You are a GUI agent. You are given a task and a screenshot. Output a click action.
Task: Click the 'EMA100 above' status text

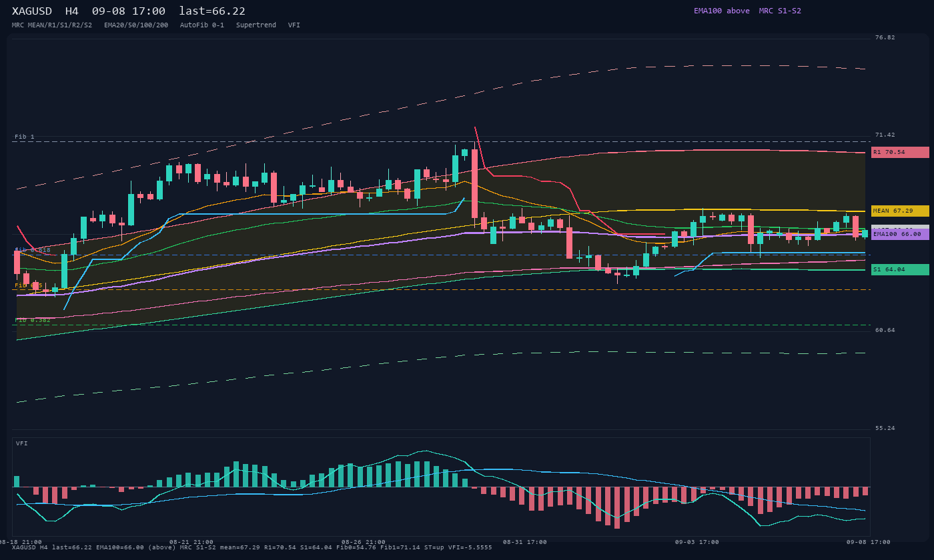pos(722,11)
